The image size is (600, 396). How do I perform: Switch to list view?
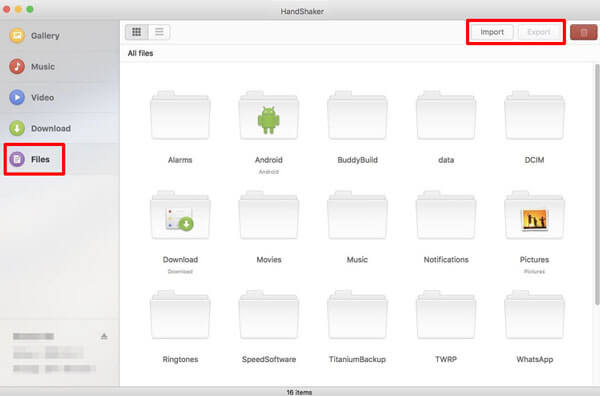pyautogui.click(x=159, y=32)
